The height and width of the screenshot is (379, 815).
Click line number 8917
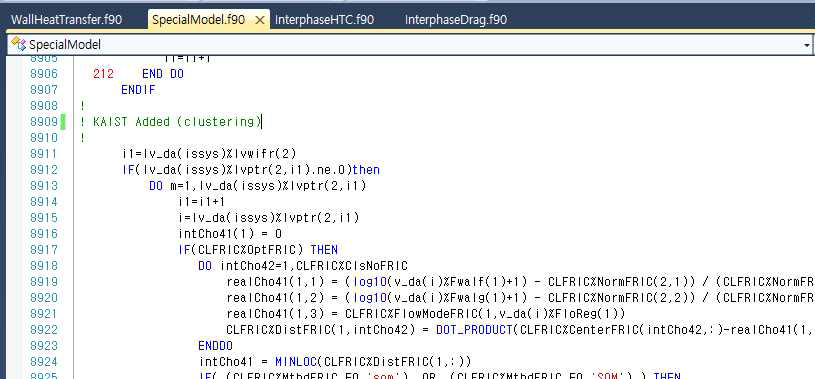(x=44, y=250)
